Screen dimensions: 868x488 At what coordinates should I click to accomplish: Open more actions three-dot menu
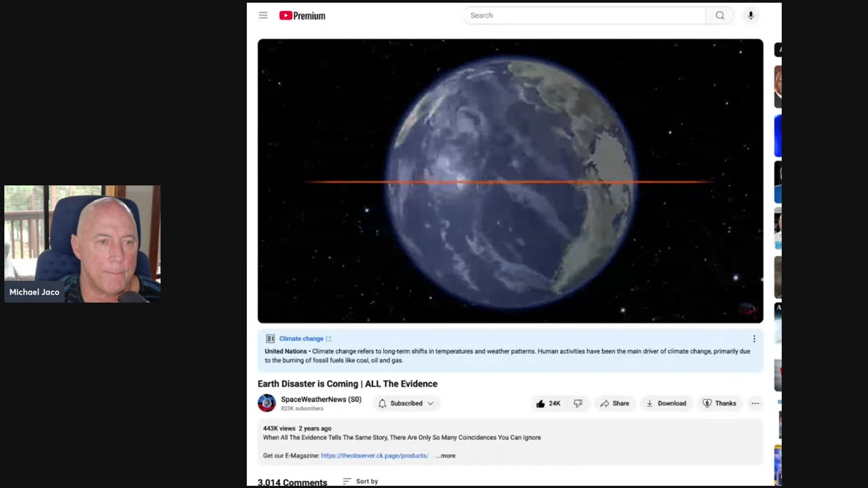[755, 403]
